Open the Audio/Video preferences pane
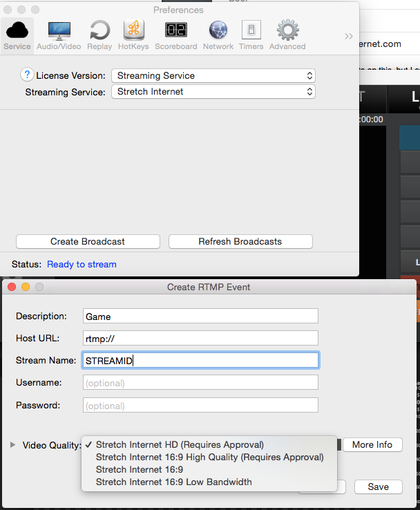Screen dimensions: 420x510 (x=59, y=34)
